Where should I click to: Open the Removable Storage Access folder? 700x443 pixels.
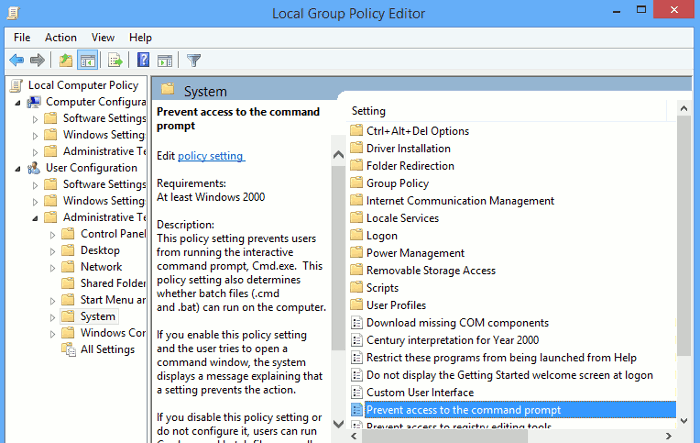(x=431, y=270)
